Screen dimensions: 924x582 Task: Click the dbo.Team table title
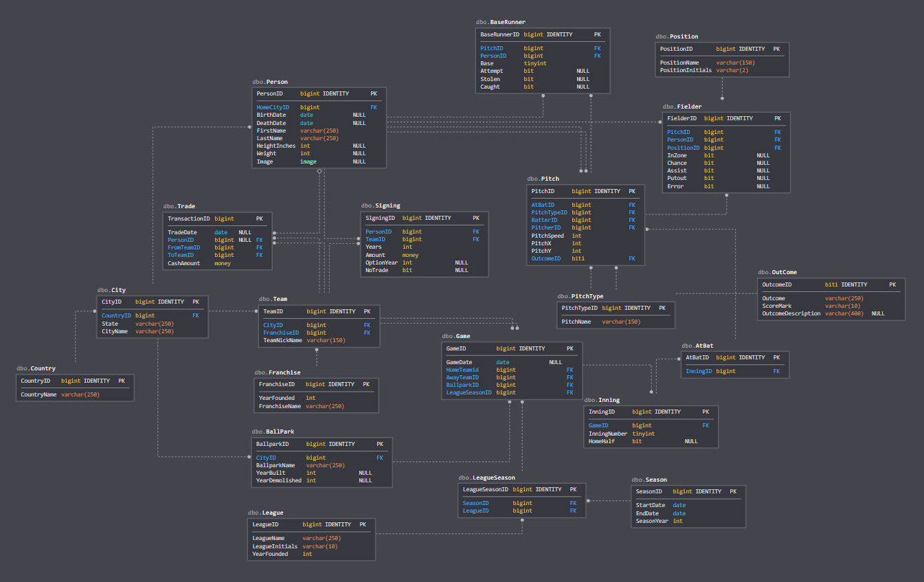coord(273,299)
